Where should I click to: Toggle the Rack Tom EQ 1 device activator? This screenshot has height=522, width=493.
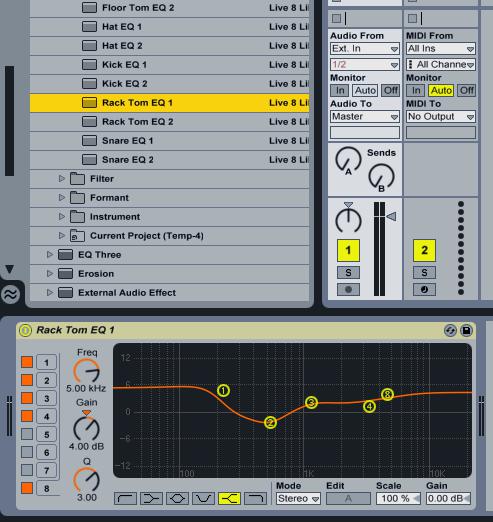pos(25,330)
